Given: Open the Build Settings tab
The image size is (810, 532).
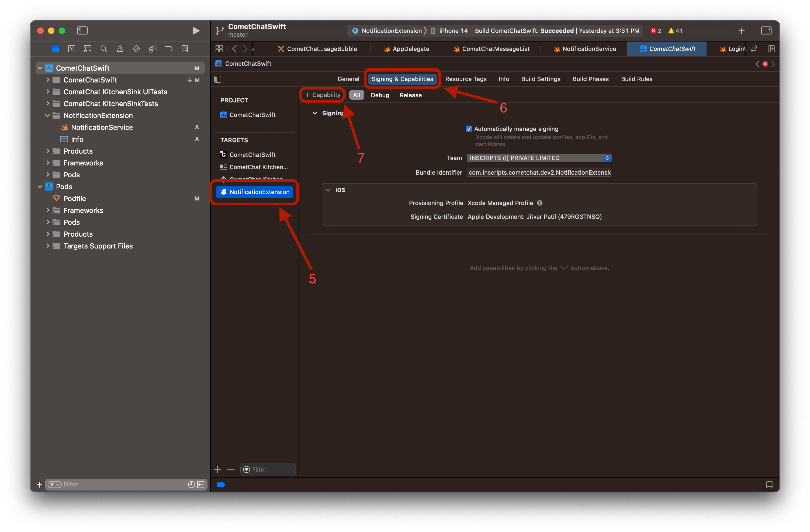Looking at the screenshot, I should click(x=541, y=79).
